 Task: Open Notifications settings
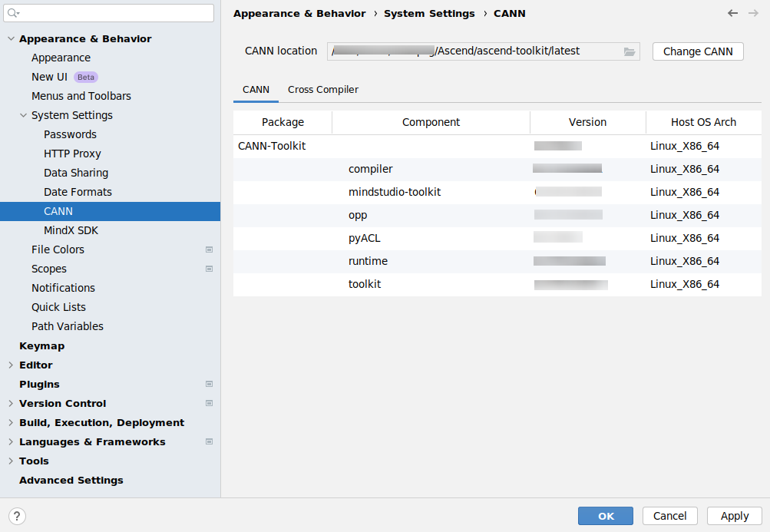tap(64, 288)
